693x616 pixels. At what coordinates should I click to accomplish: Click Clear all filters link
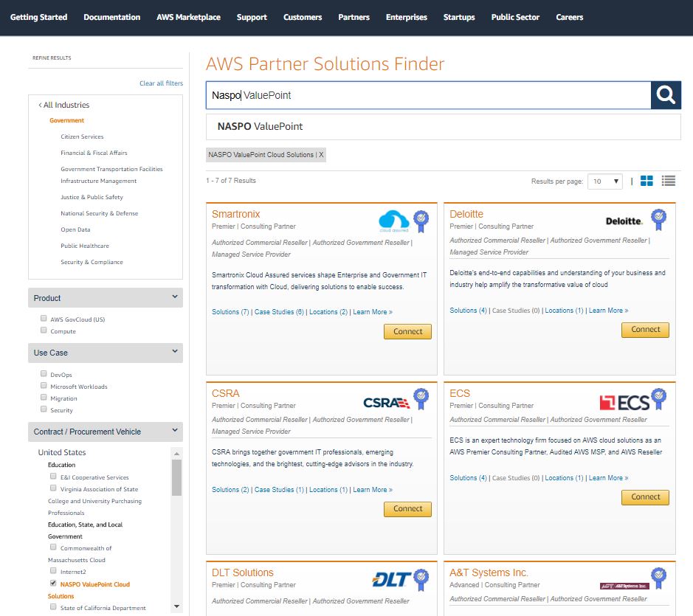pyautogui.click(x=162, y=83)
